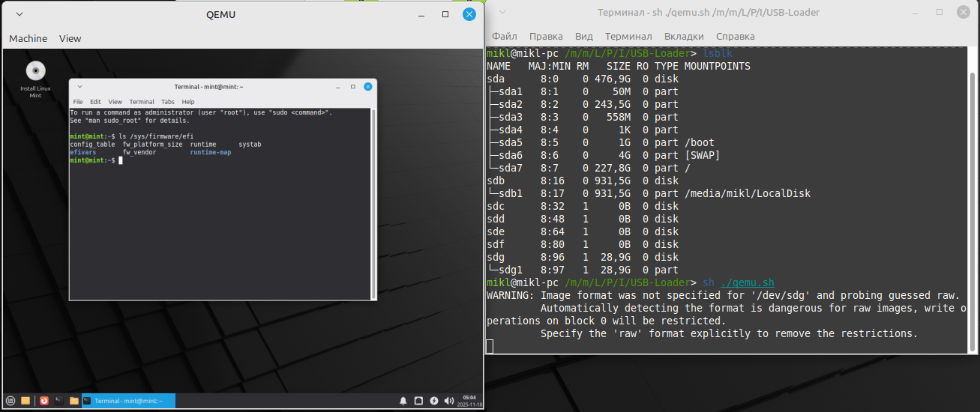Click the removable drives icon in guest tray

pos(418,401)
